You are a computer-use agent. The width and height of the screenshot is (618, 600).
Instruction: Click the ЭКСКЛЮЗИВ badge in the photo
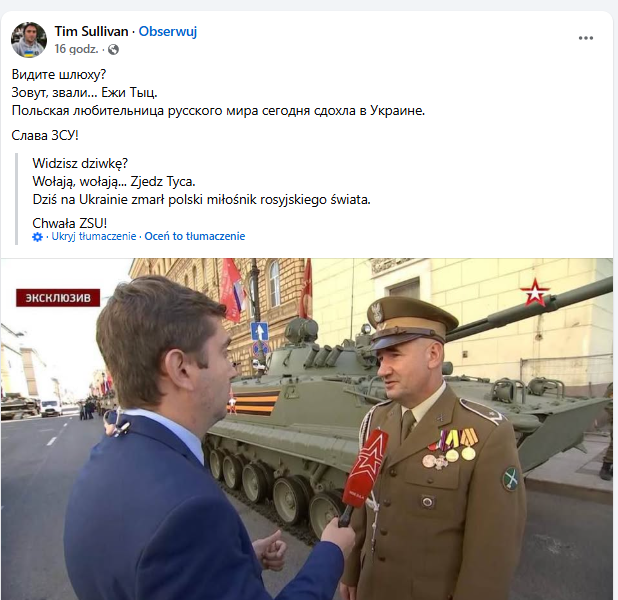point(58,298)
